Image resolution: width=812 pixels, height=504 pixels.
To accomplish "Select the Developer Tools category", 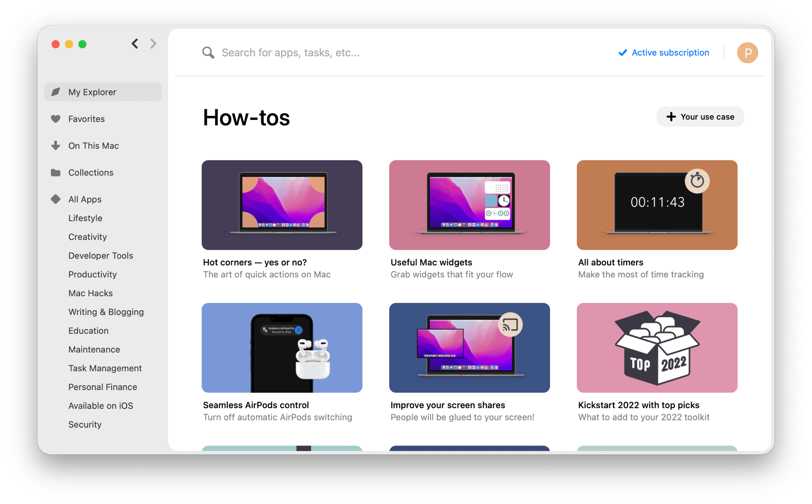I will (101, 256).
